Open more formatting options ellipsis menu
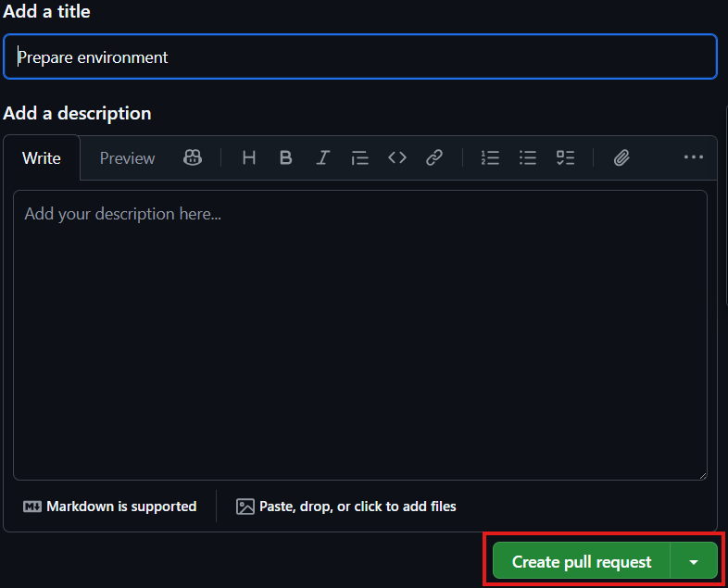The width and height of the screenshot is (728, 588). coord(693,157)
